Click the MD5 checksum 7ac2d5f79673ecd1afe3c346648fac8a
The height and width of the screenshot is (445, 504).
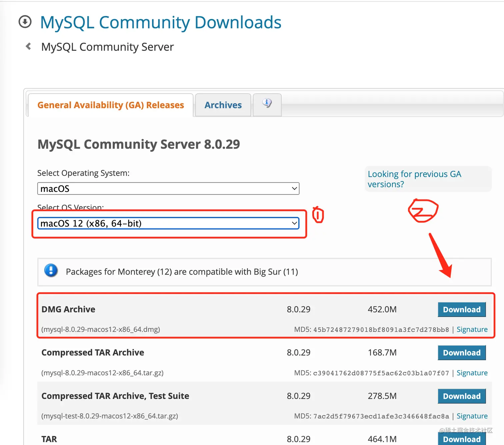[381, 416]
